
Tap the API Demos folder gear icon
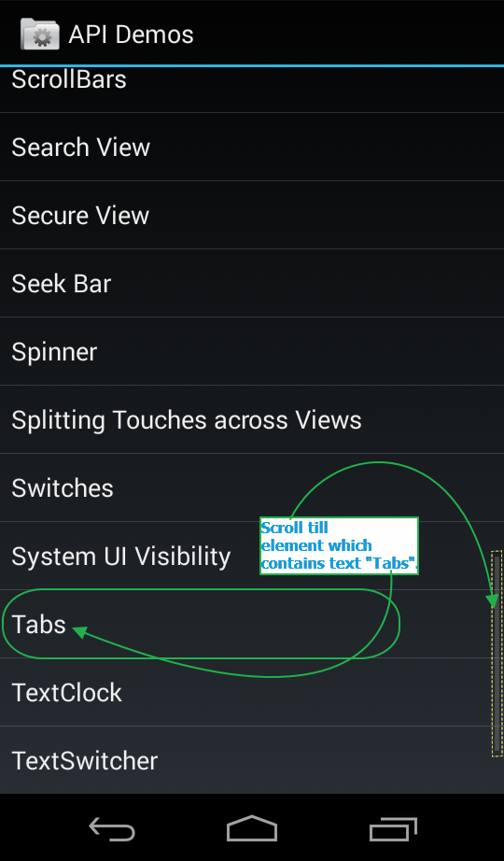tap(39, 34)
